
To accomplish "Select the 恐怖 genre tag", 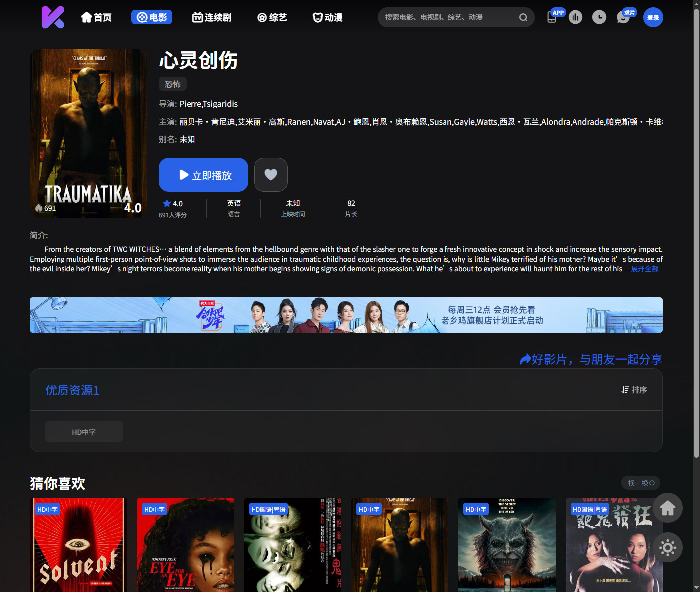I will [x=172, y=84].
